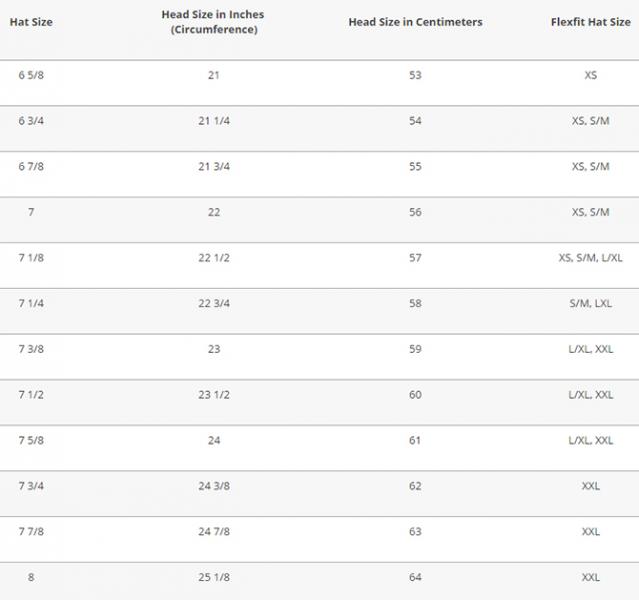Click the Hat Size column header
Viewport: 639px width, 600px height.
coord(31,22)
